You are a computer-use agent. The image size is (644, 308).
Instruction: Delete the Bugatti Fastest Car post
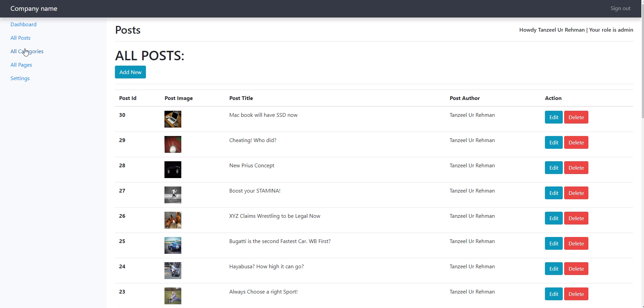click(x=576, y=244)
